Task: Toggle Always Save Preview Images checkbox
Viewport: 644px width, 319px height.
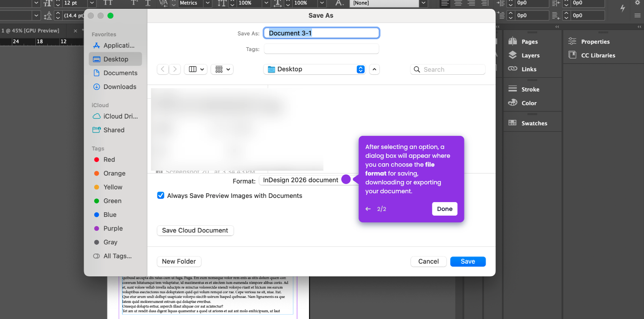Action: click(160, 195)
